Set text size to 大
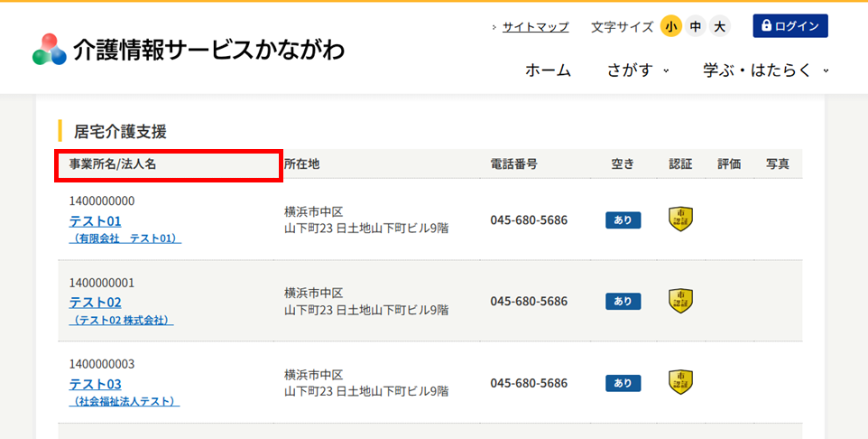 [x=720, y=26]
